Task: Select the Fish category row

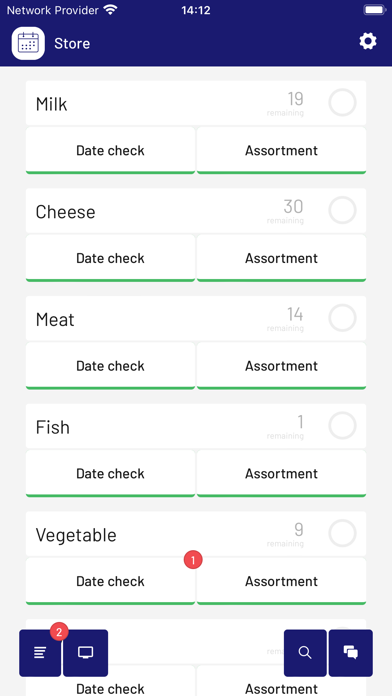Action: 196,426
